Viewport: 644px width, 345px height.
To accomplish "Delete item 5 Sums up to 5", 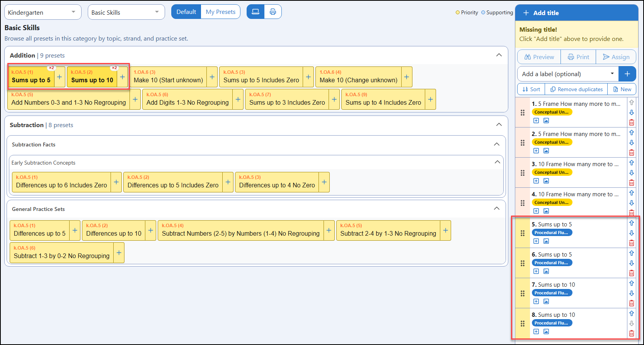I will coord(632,243).
